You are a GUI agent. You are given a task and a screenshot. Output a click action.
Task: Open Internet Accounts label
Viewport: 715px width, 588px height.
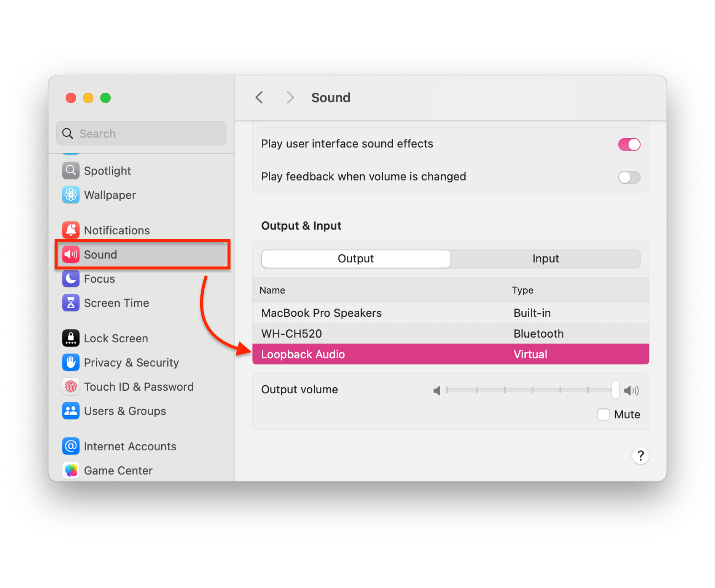point(130,446)
